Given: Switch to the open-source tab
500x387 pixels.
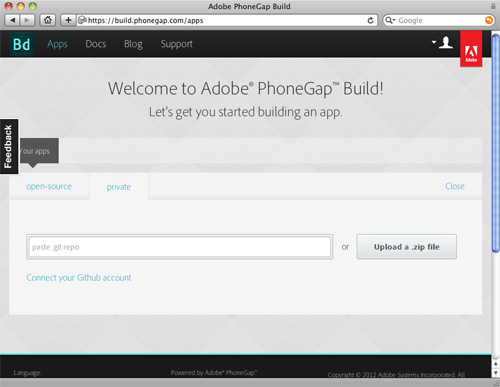Looking at the screenshot, I should (49, 186).
